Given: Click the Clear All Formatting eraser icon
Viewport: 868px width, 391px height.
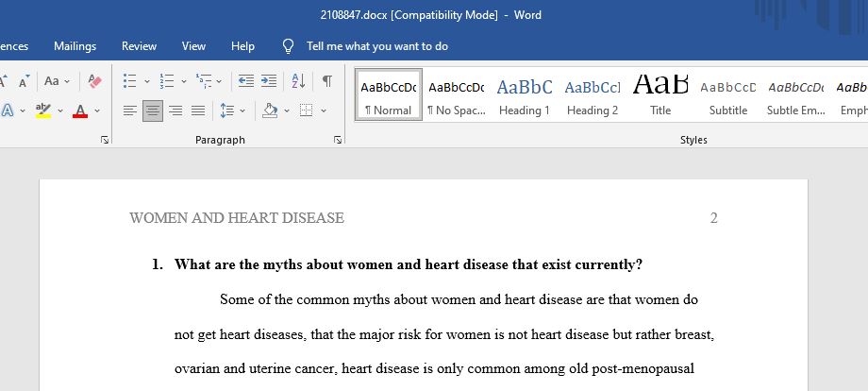Looking at the screenshot, I should point(95,81).
